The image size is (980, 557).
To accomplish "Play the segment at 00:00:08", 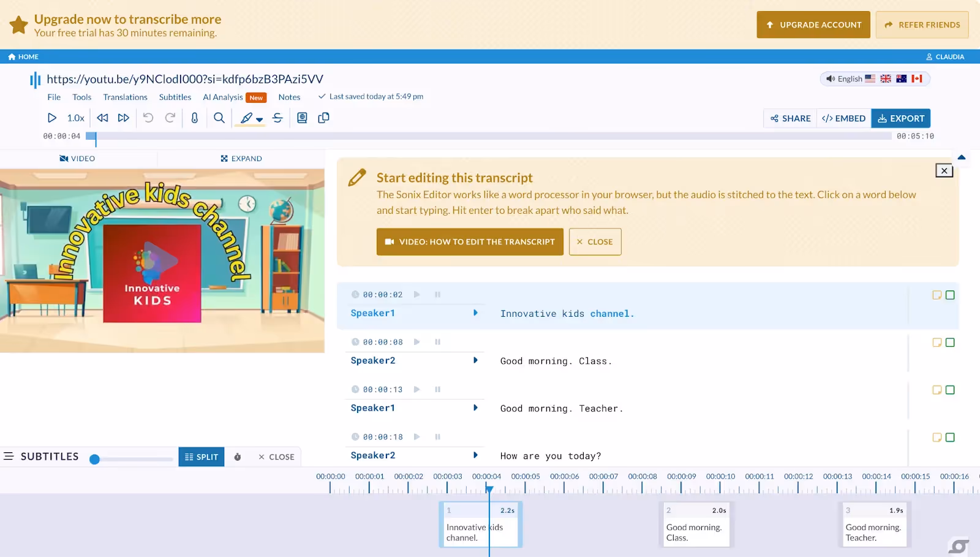I will pyautogui.click(x=417, y=342).
